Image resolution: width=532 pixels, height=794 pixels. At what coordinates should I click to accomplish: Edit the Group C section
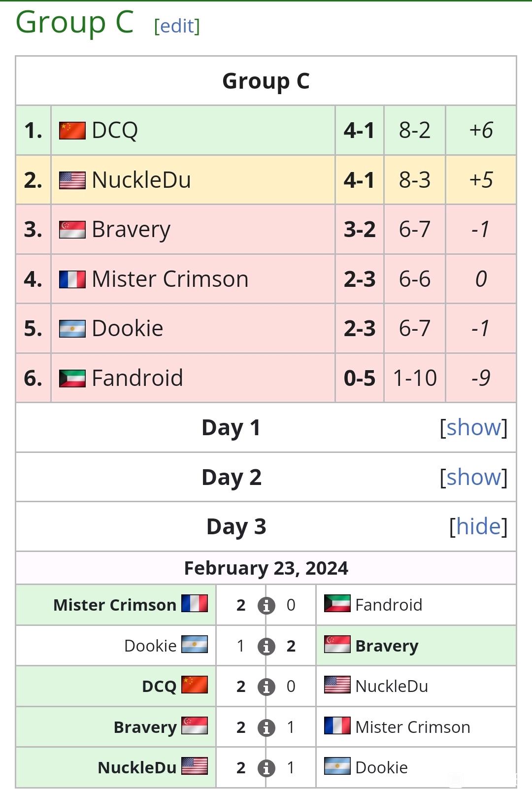[x=177, y=26]
